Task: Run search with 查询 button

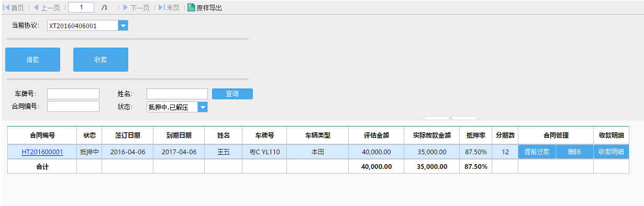Action: pyautogui.click(x=232, y=94)
